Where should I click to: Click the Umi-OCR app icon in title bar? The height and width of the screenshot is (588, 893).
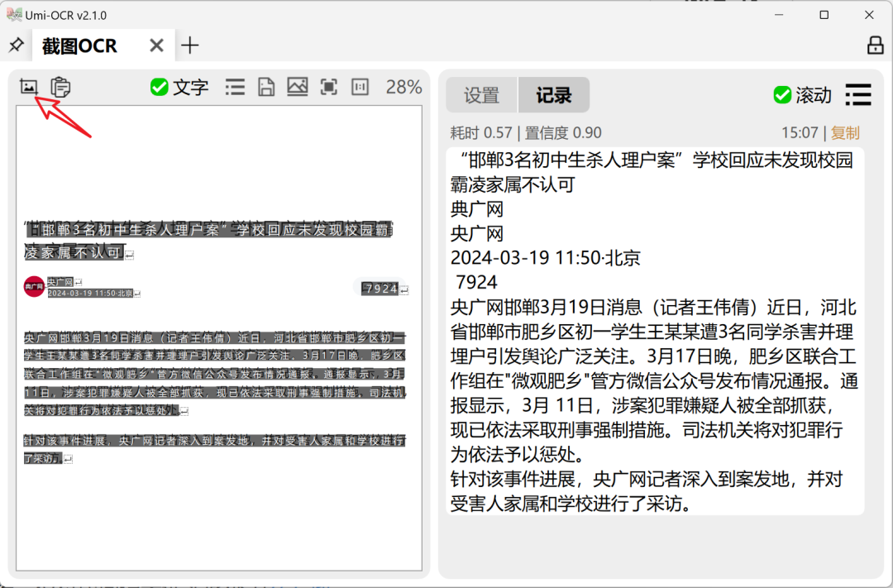click(14, 15)
